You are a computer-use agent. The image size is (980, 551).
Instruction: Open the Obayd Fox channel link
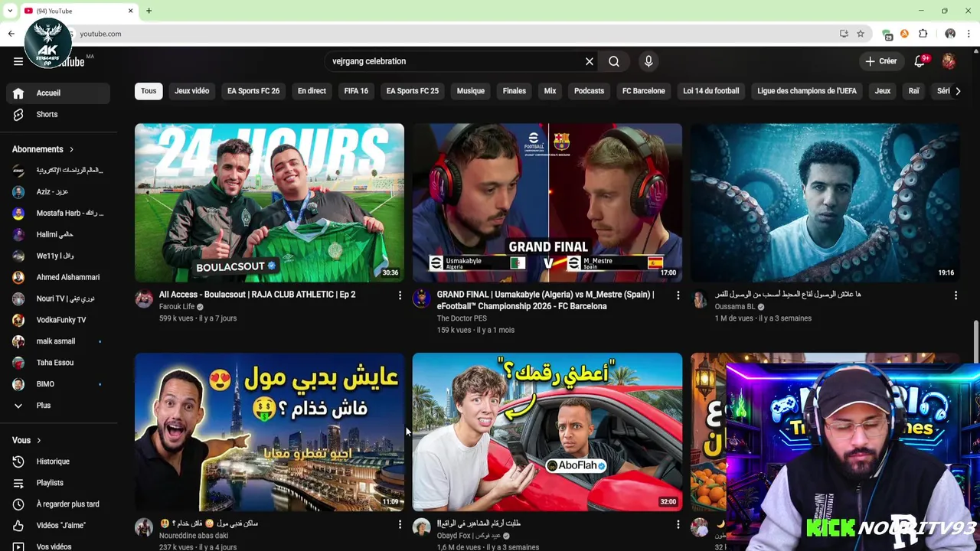click(x=469, y=536)
